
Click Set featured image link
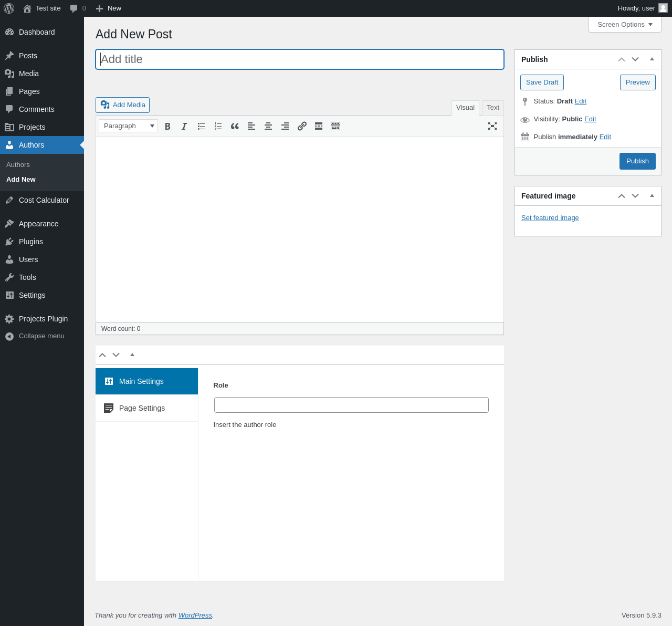(x=550, y=218)
